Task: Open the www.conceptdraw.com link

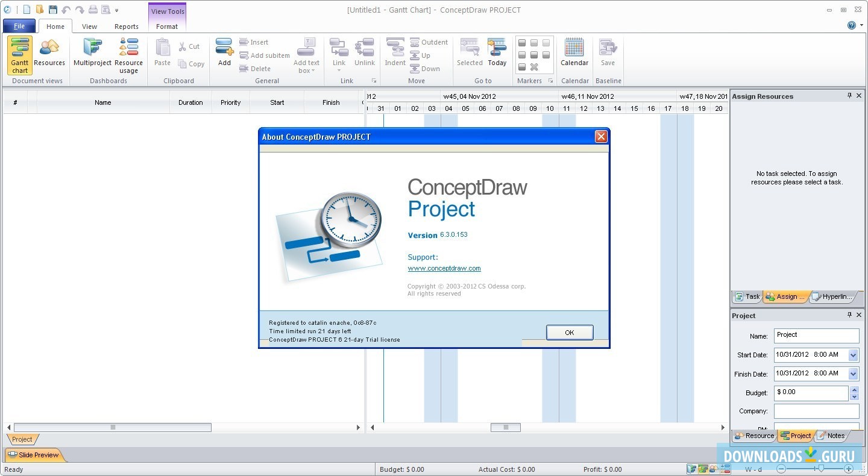Action: (x=444, y=268)
